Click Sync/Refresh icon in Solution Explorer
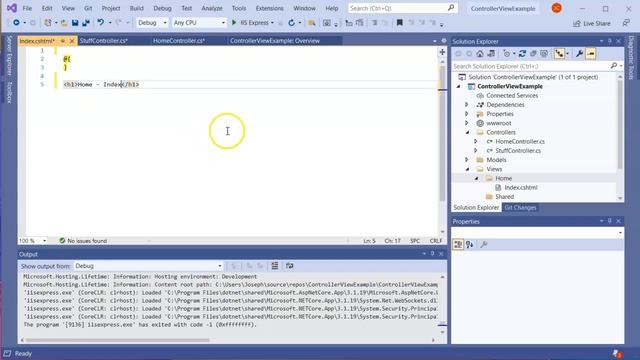 click(x=522, y=53)
